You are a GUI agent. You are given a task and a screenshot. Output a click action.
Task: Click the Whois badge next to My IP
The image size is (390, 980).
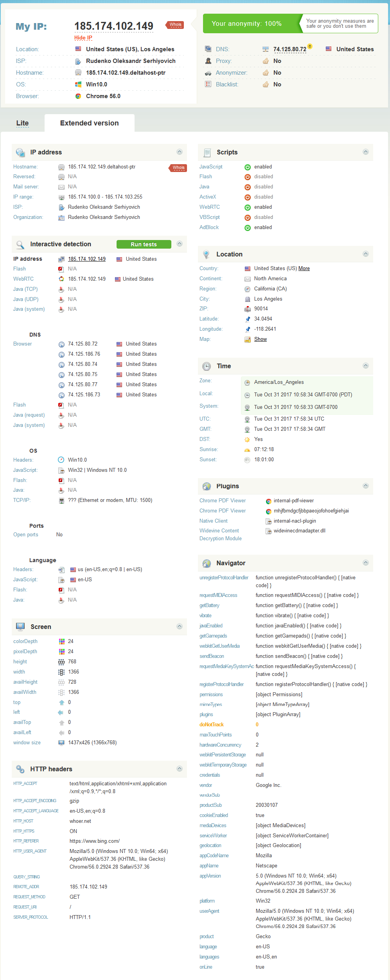[175, 25]
